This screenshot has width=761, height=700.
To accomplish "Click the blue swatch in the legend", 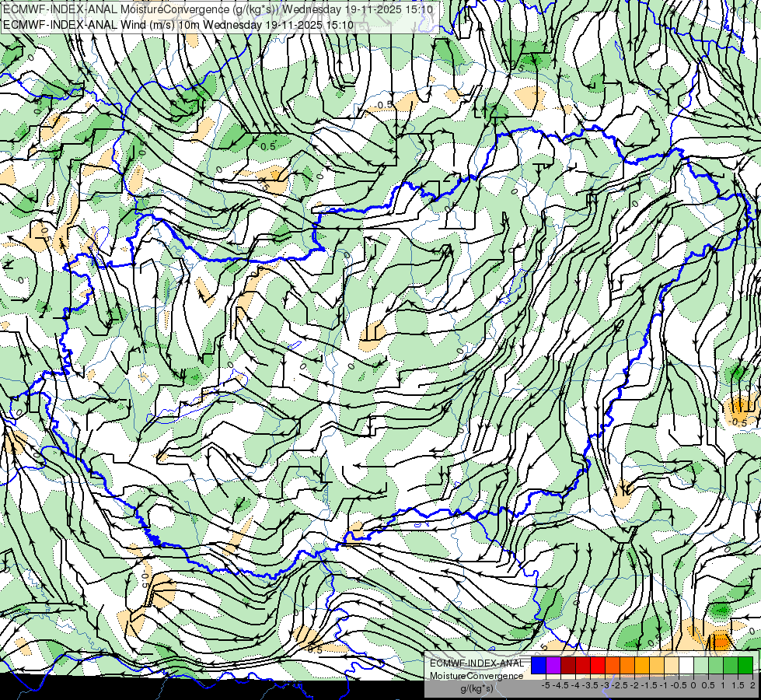I will (539, 666).
